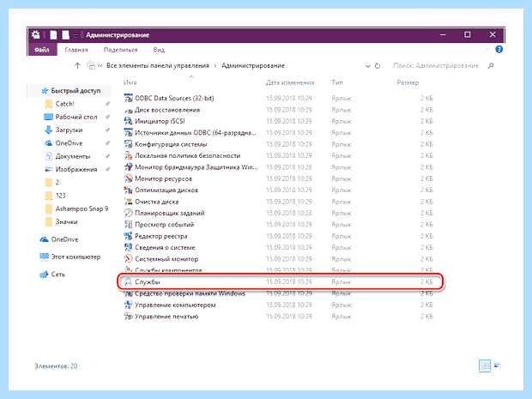Image resolution: width=532 pixels, height=399 pixels.
Task: Sort by the Имя column header
Action: (130, 82)
